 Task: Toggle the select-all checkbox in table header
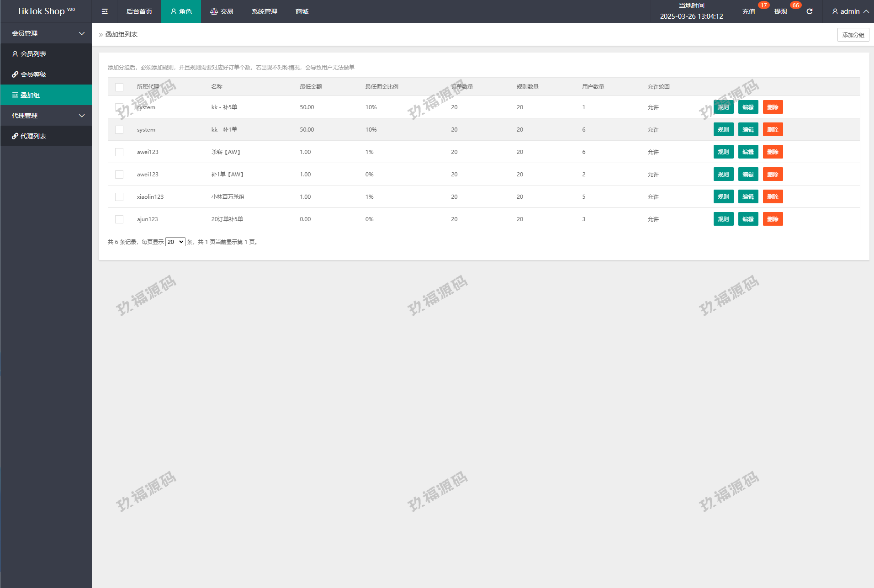[x=119, y=87]
